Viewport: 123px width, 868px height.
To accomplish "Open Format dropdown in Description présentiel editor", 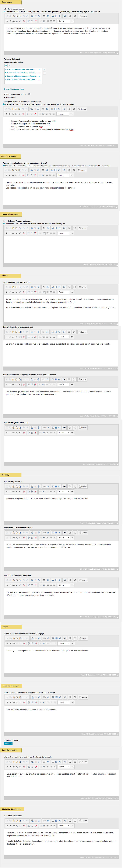I will point(64,492).
